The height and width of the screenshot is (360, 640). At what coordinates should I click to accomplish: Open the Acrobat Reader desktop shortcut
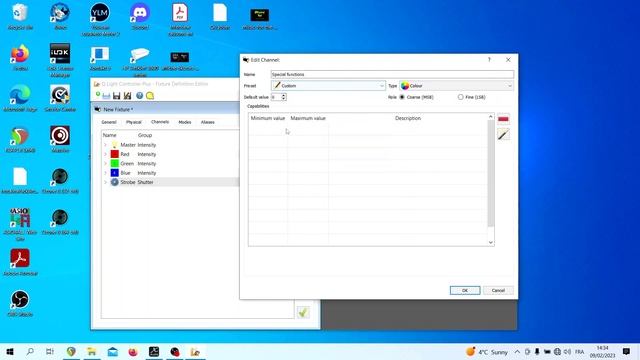(x=20, y=262)
